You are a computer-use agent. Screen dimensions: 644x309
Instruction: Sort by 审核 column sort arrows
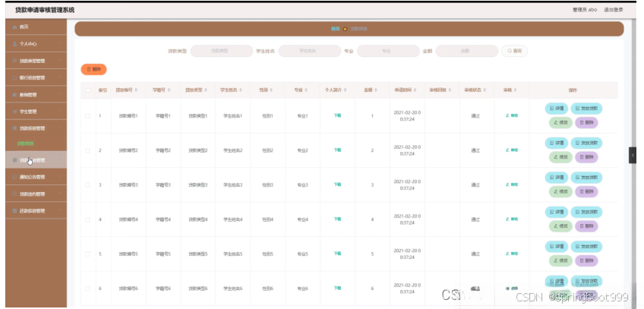[x=515, y=90]
